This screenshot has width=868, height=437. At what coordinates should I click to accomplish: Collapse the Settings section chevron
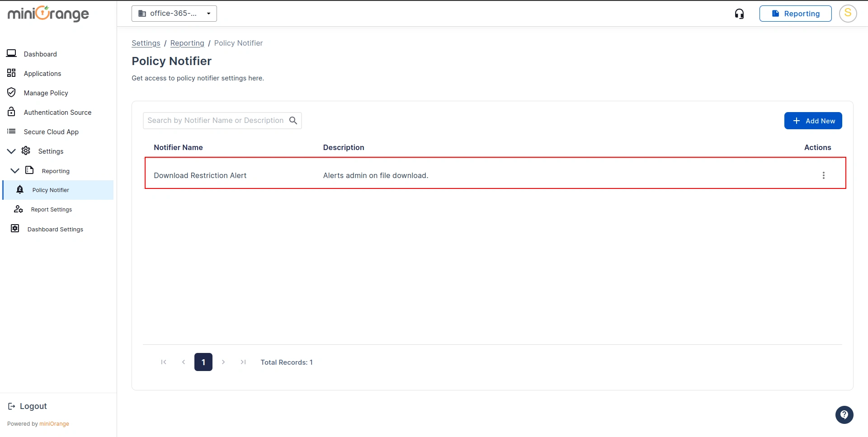(11, 151)
